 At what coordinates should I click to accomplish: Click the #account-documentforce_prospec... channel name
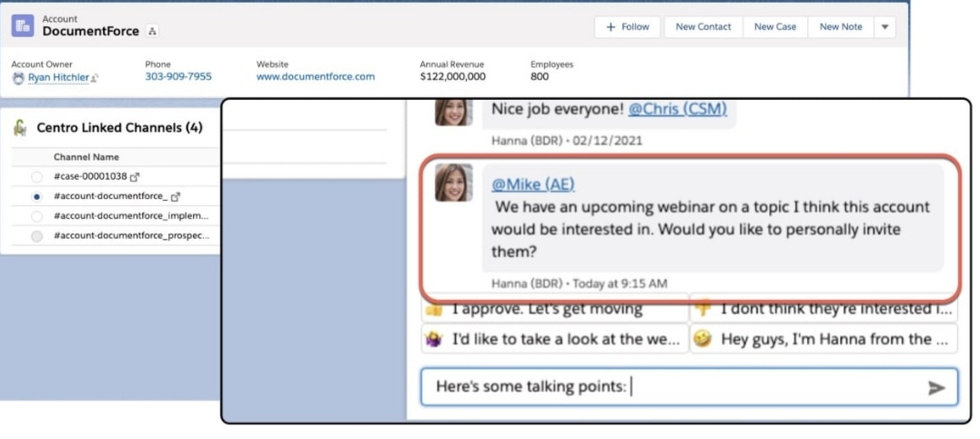pos(131,236)
